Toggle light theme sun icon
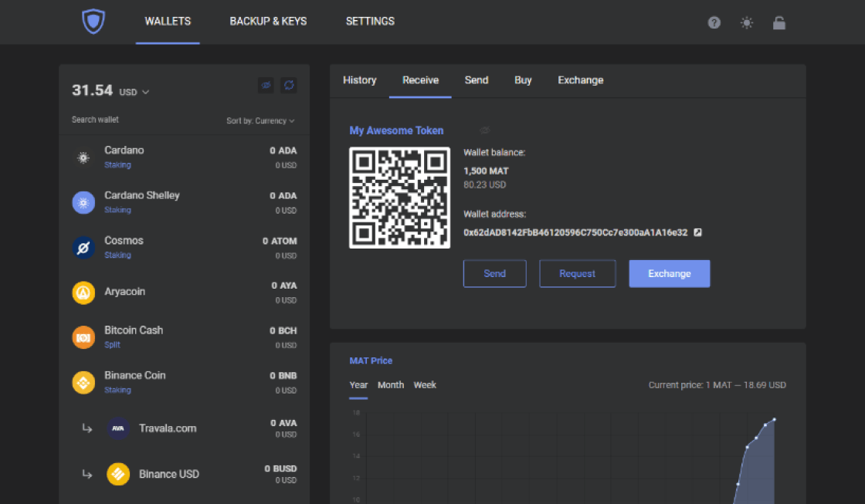The height and width of the screenshot is (504, 865). (746, 22)
